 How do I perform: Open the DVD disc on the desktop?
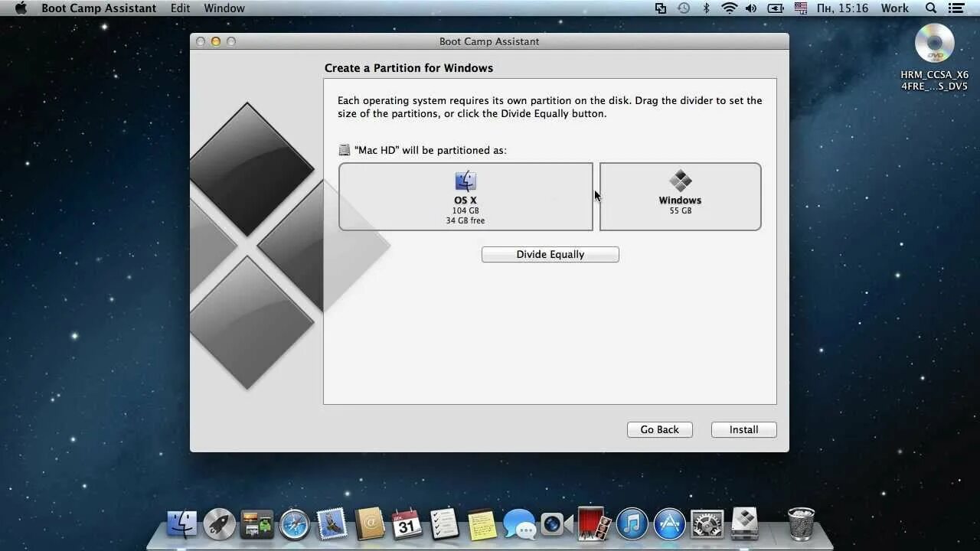tap(934, 44)
